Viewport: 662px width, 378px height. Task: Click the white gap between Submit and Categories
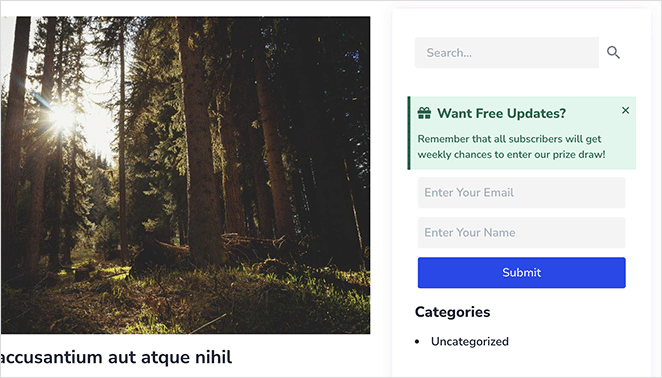click(x=521, y=296)
